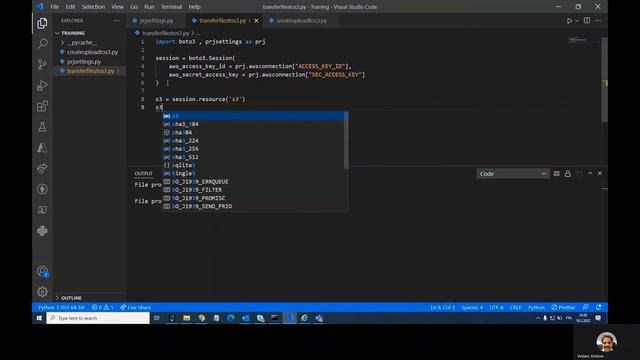Open the Run menu

tap(149, 7)
